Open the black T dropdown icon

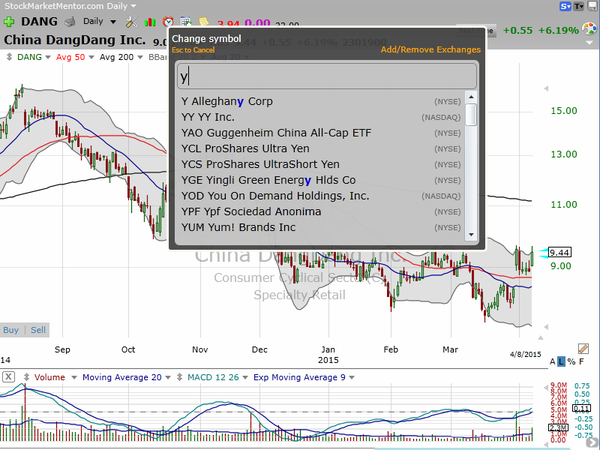click(x=578, y=6)
